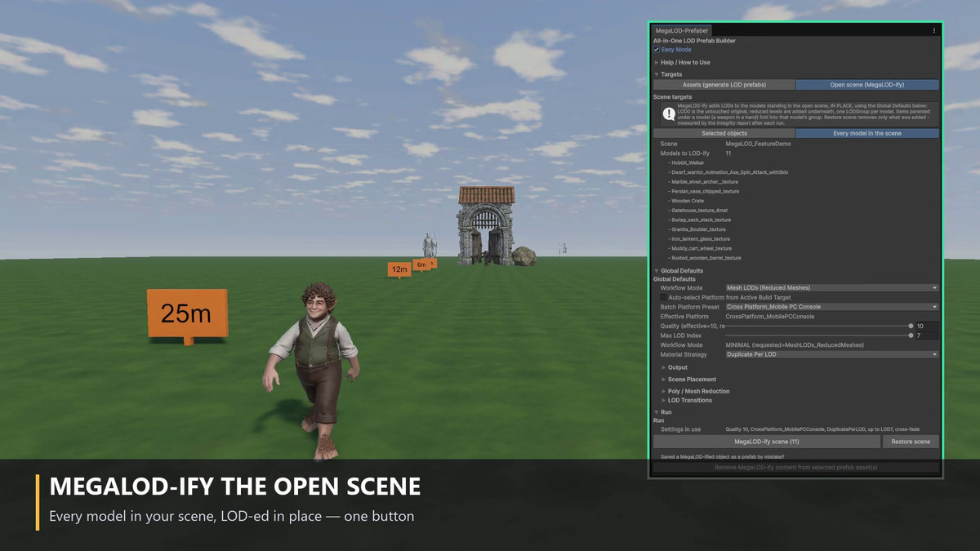The height and width of the screenshot is (551, 980).
Task: Click the warning info icon under Scene targets
Action: click(x=670, y=114)
